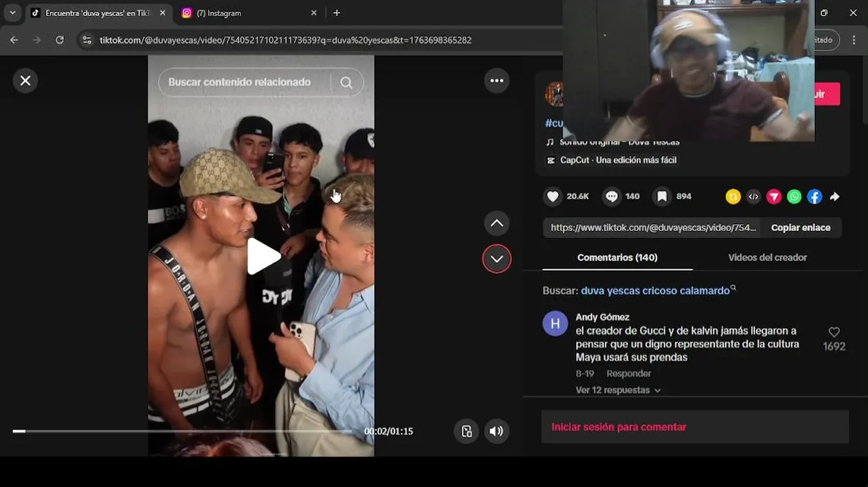
Task: Click 'Responder' under Andy Gómez comment
Action: click(629, 373)
